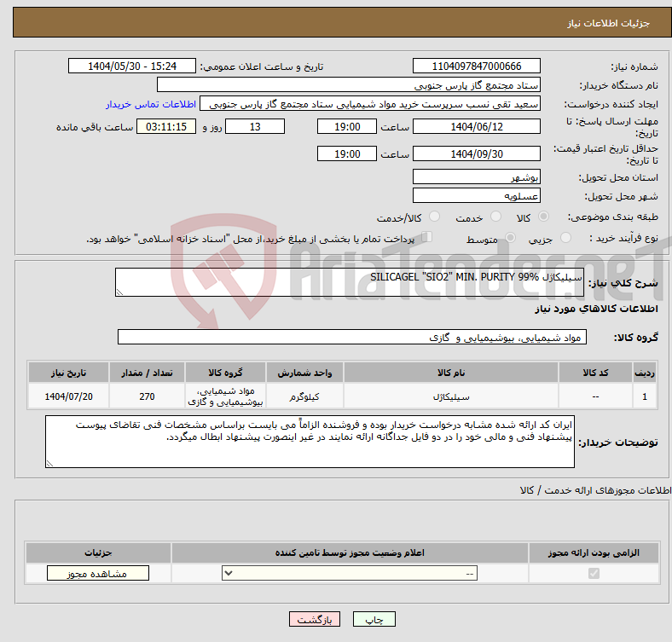This screenshot has height=642, width=672.
Task: Click the اطلاعات کالاهای مورد نیاز heading
Action: (x=596, y=309)
